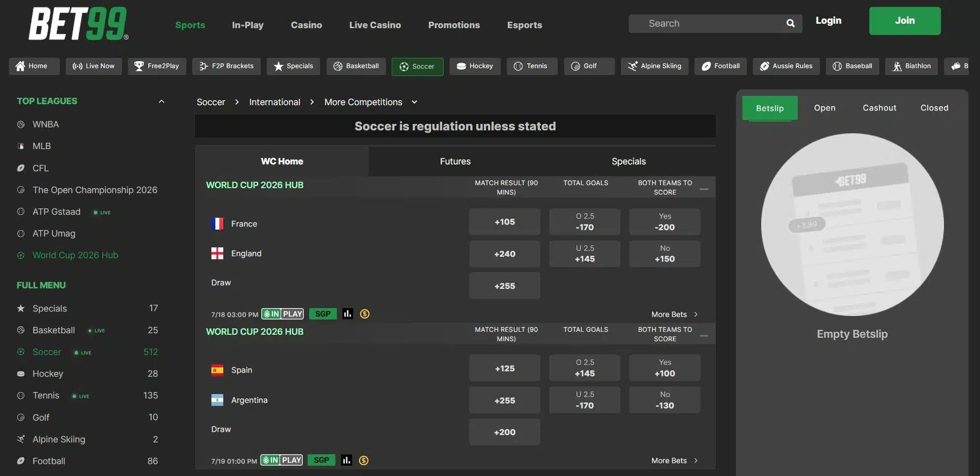980x476 pixels.
Task: Switch to the Specials tab
Action: 628,161
